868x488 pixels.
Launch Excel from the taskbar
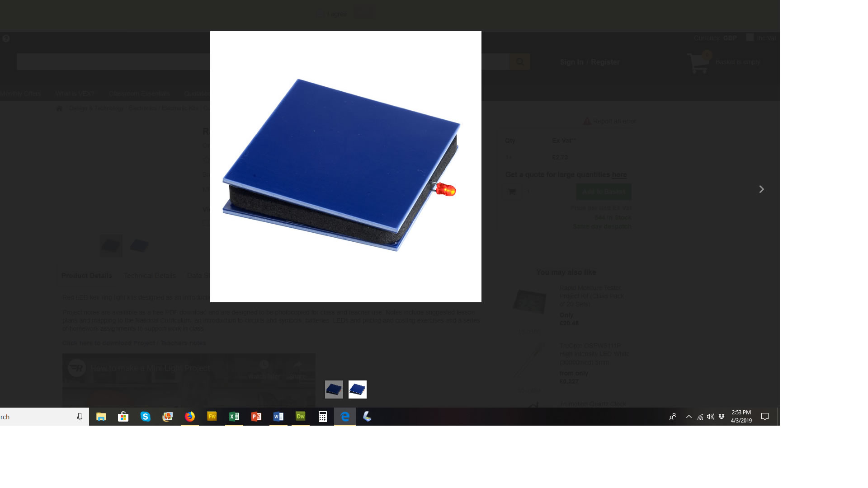[234, 417]
